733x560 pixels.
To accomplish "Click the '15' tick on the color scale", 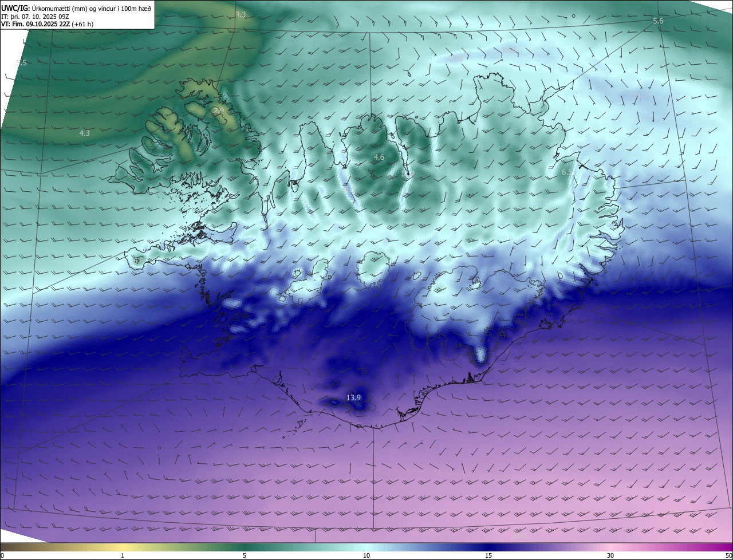I will pyautogui.click(x=488, y=555).
